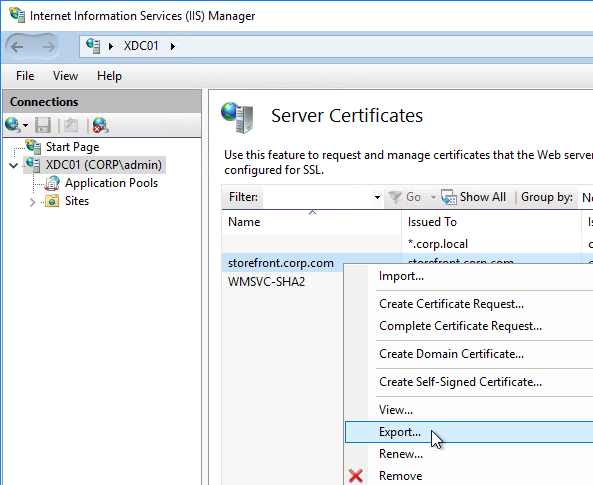The height and width of the screenshot is (485, 593).
Task: Click the Forward navigation arrow
Action: coord(48,47)
